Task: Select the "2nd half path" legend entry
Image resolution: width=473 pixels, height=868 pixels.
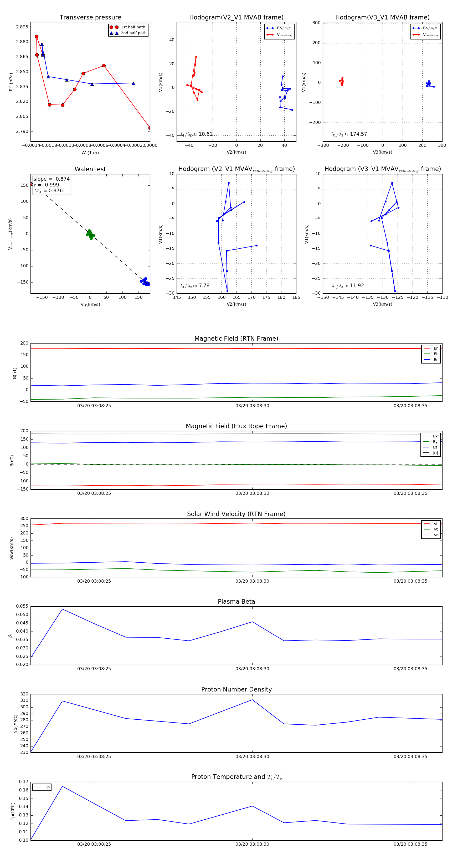Action: pyautogui.click(x=128, y=33)
